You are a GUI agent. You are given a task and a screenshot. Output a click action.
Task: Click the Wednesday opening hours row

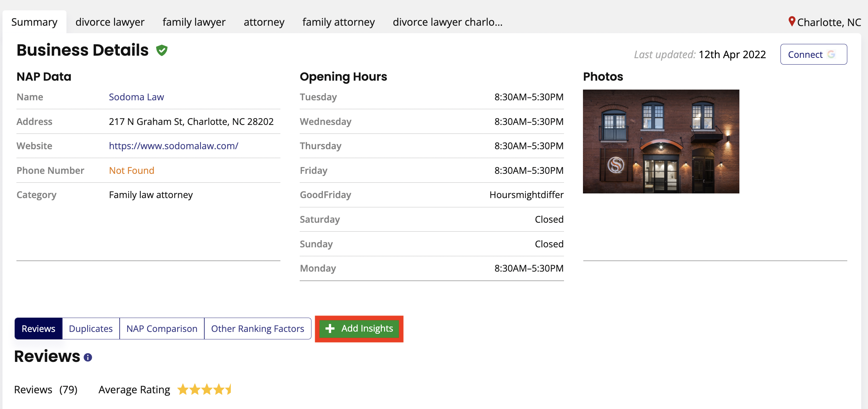(431, 122)
